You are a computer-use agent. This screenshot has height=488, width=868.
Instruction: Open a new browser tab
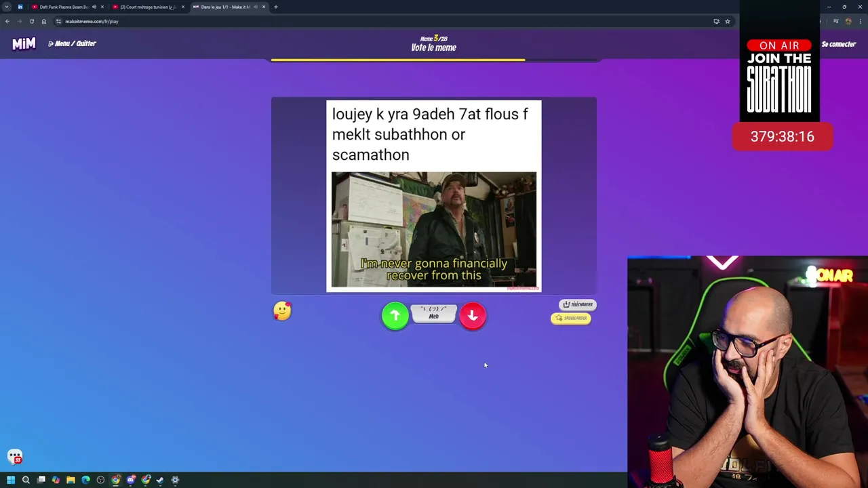pos(276,7)
